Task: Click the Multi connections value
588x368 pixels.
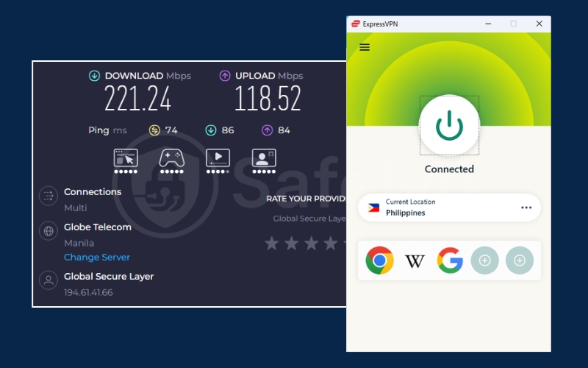Action: pos(76,208)
